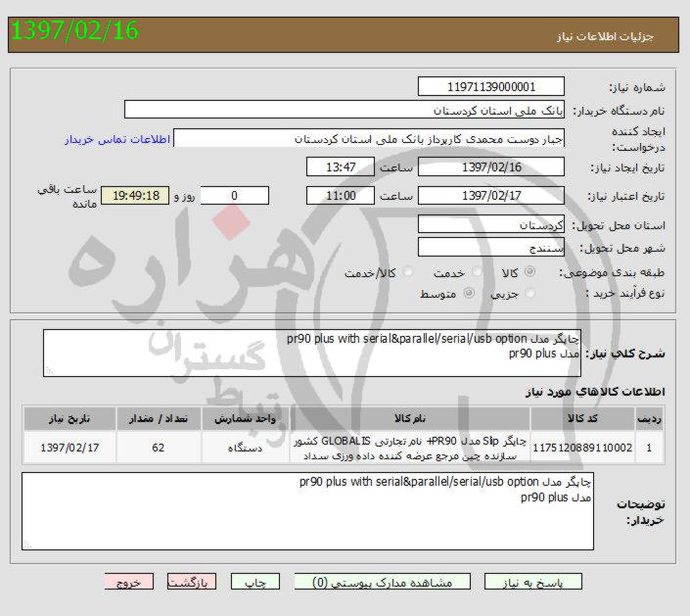
Task: Click the جزئیات اطلاعات نیاز header title
Action: [605, 36]
